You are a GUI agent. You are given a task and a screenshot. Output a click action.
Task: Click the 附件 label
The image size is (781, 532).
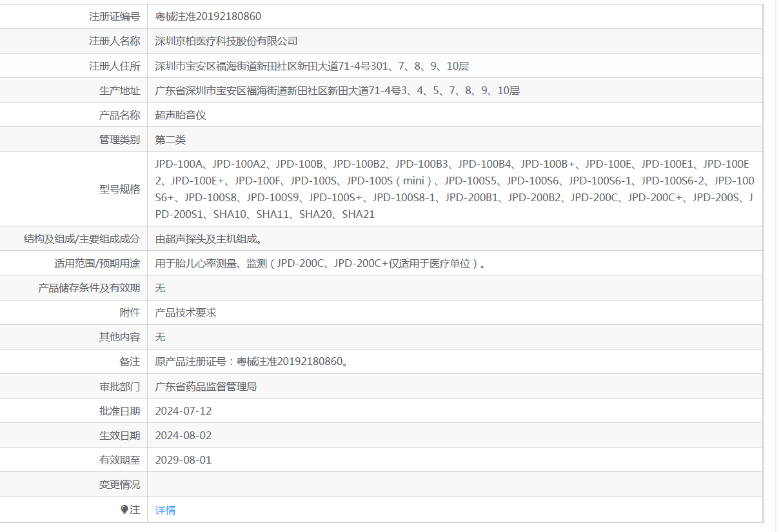[130, 312]
